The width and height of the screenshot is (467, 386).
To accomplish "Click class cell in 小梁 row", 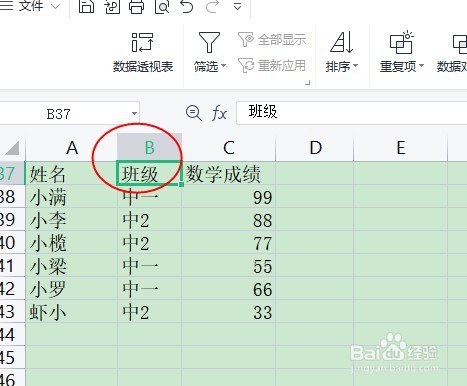I will pos(149,266).
